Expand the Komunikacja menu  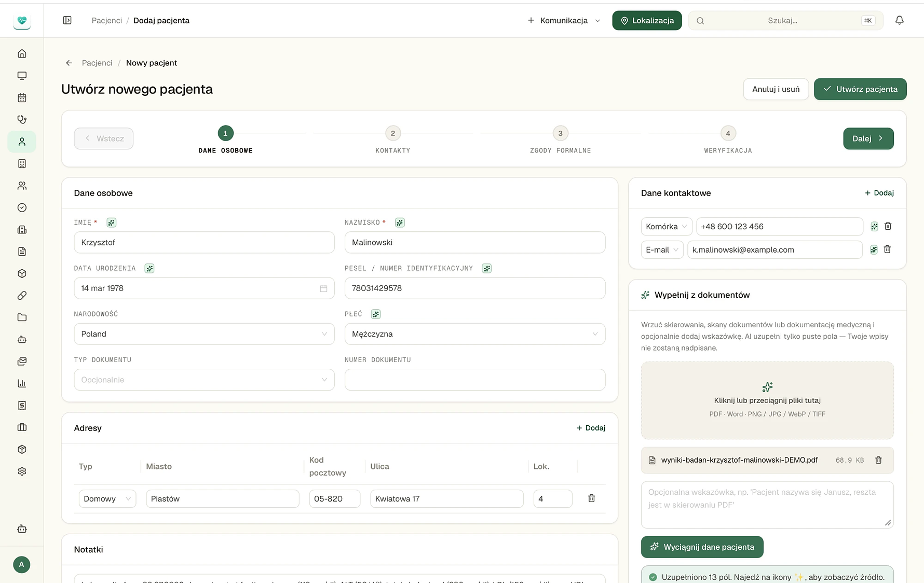(x=564, y=20)
